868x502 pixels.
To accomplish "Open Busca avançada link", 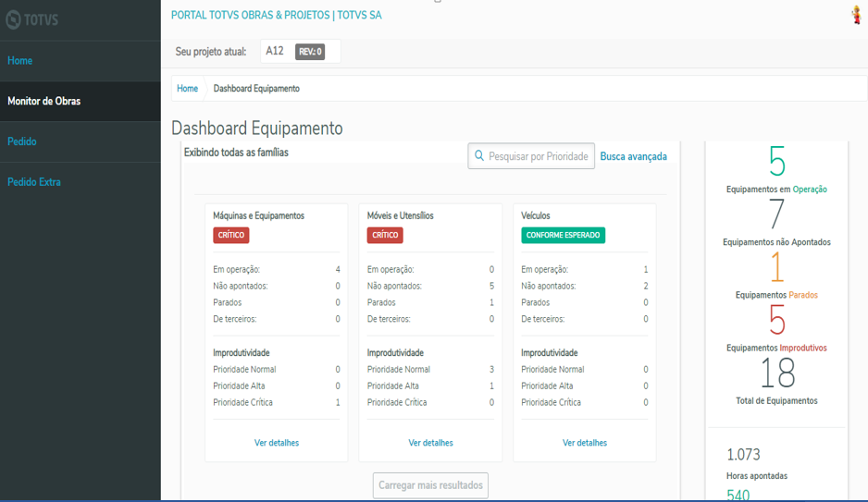I will [x=633, y=156].
